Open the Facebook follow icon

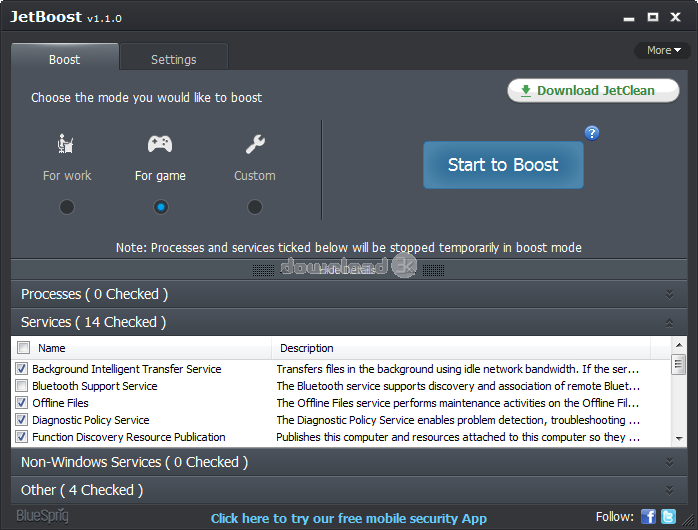(648, 517)
